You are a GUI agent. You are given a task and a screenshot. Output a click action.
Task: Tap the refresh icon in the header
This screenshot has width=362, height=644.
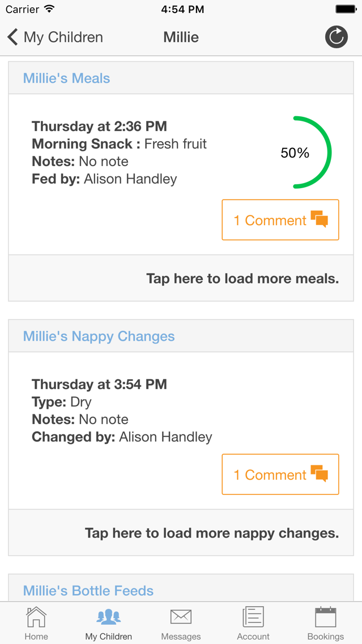[336, 37]
